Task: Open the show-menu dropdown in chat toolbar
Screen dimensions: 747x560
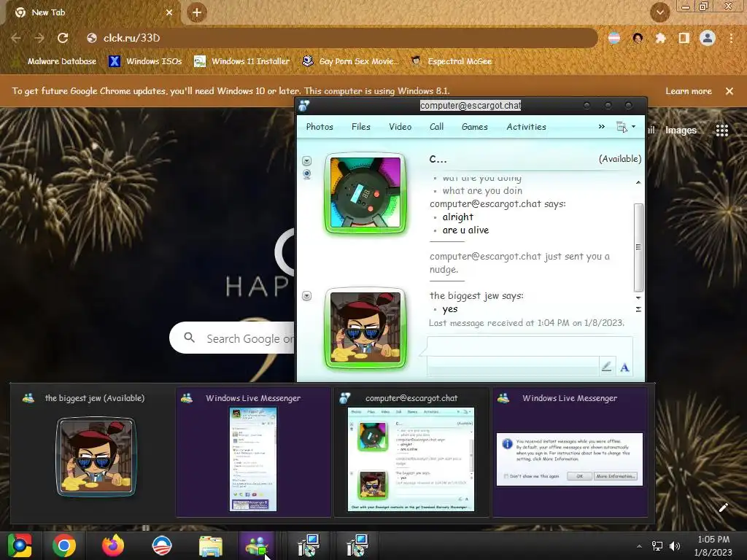Action: pyautogui.click(x=625, y=127)
